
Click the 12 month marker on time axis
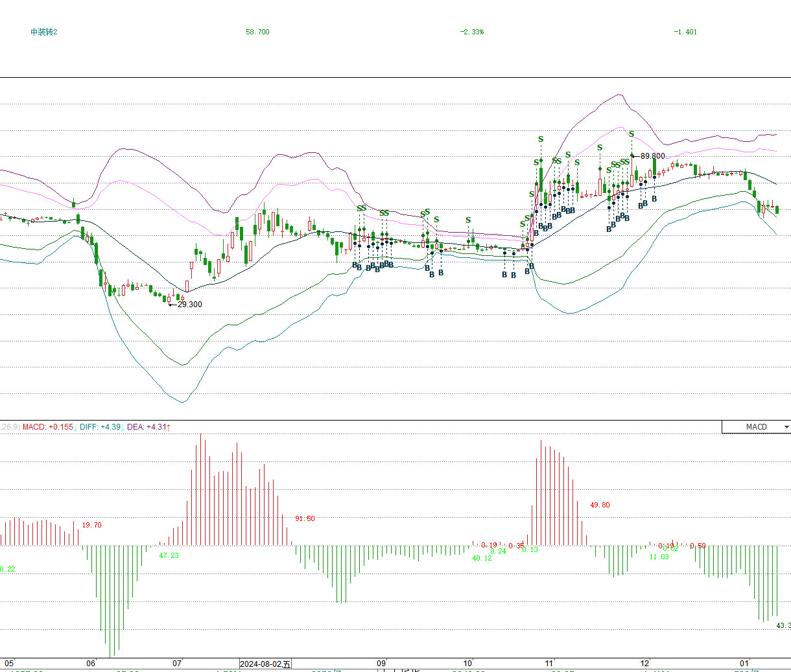[644, 664]
